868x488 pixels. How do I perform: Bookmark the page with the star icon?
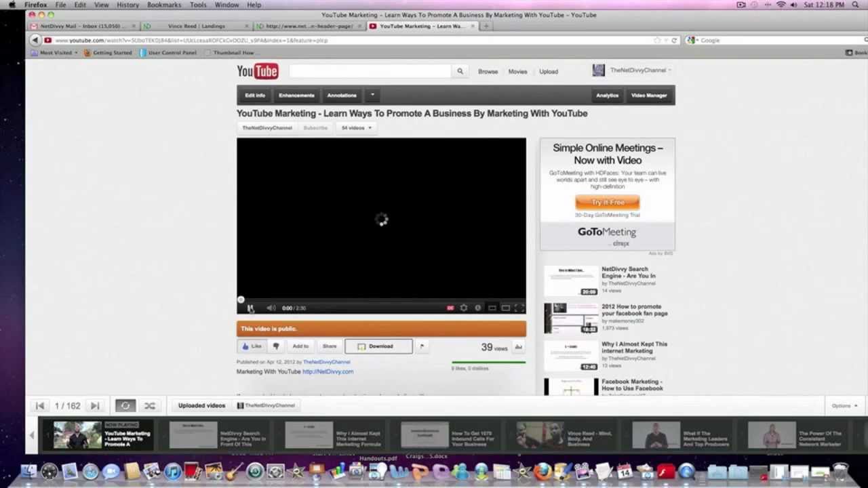pyautogui.click(x=656, y=41)
